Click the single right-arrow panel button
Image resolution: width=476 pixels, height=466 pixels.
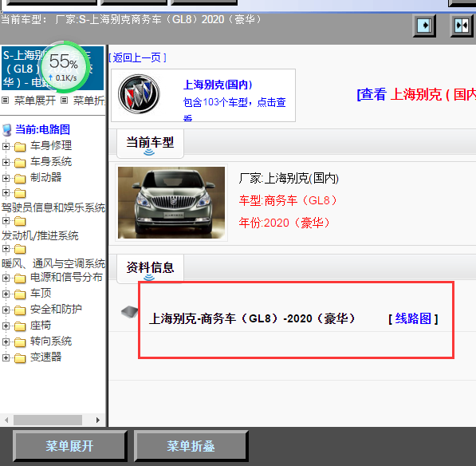[x=424, y=26]
